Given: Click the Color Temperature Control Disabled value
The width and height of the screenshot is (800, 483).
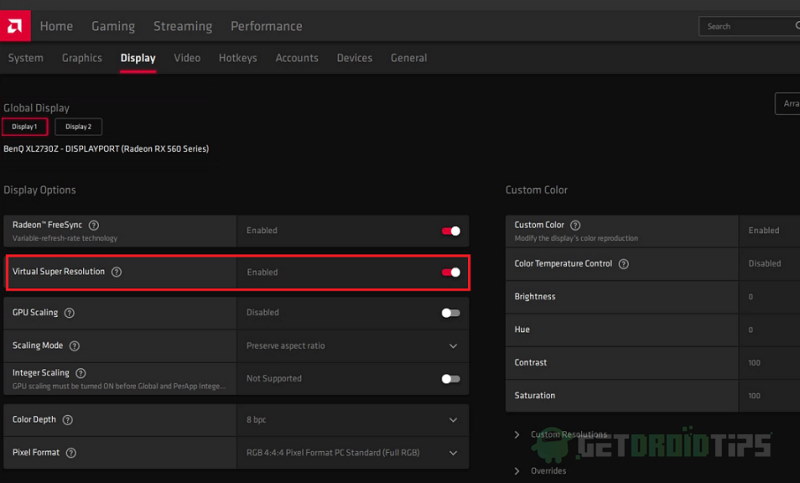Looking at the screenshot, I should (x=765, y=264).
